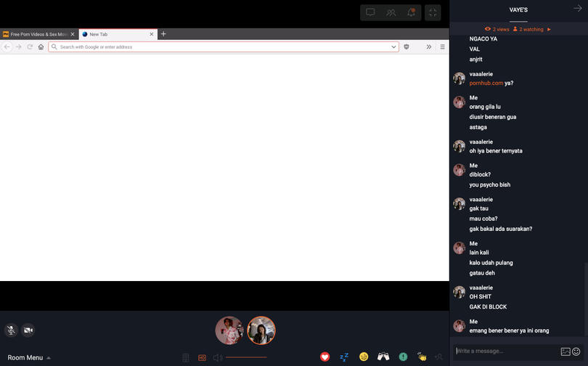Toggle the disabled camera button
The height and width of the screenshot is (366, 588).
click(28, 330)
